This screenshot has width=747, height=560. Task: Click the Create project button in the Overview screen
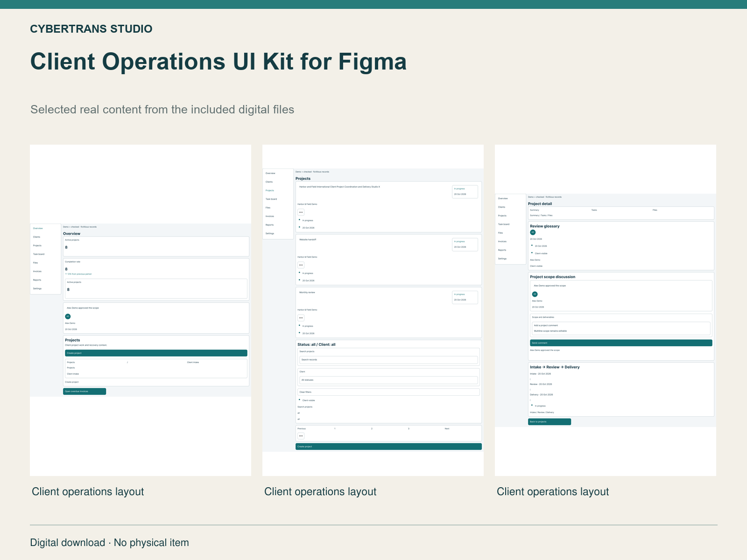[x=156, y=353]
